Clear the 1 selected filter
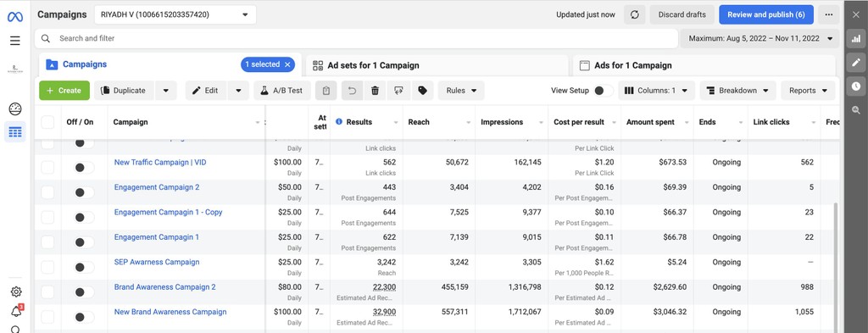Image resolution: width=868 pixels, height=333 pixels. click(x=287, y=64)
